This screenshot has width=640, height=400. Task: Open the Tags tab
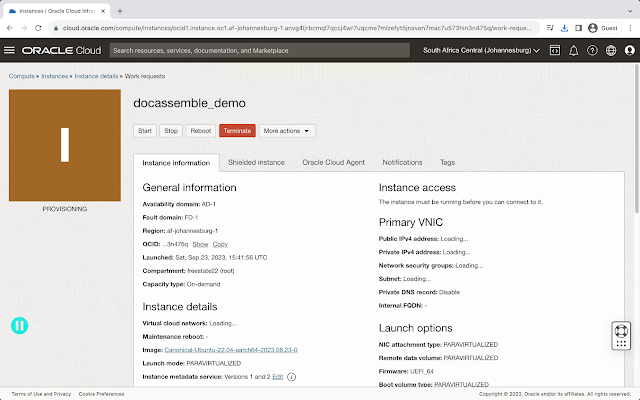click(447, 162)
